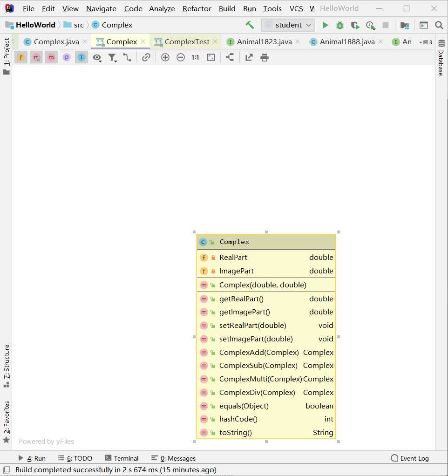Select the getRealPart() method row

pos(266,299)
